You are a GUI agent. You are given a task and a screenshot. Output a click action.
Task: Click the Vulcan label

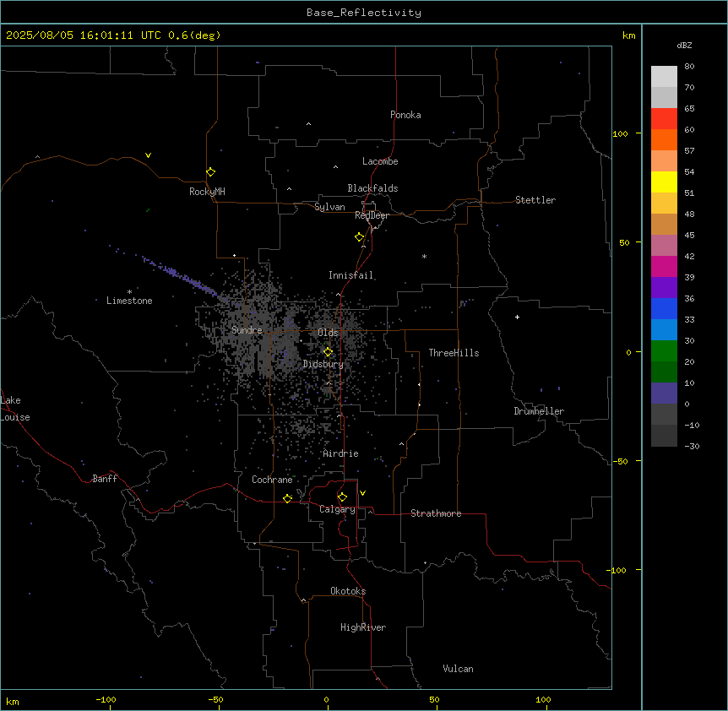(459, 669)
